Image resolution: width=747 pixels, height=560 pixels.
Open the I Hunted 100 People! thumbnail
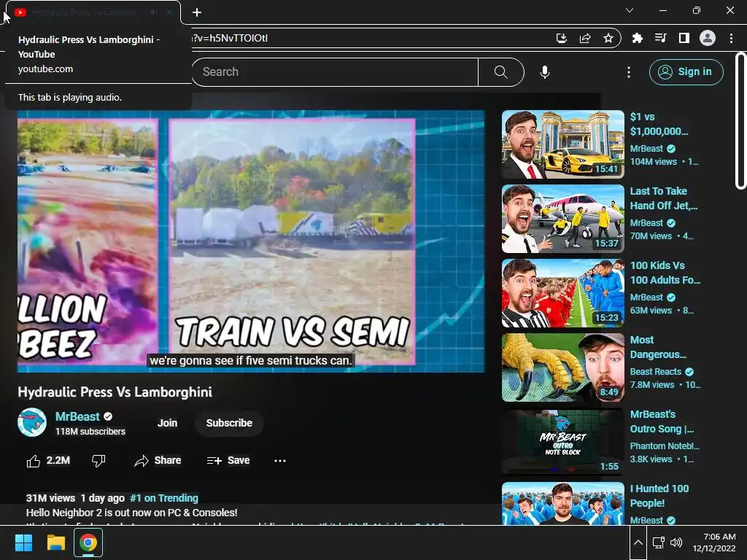tap(562, 503)
